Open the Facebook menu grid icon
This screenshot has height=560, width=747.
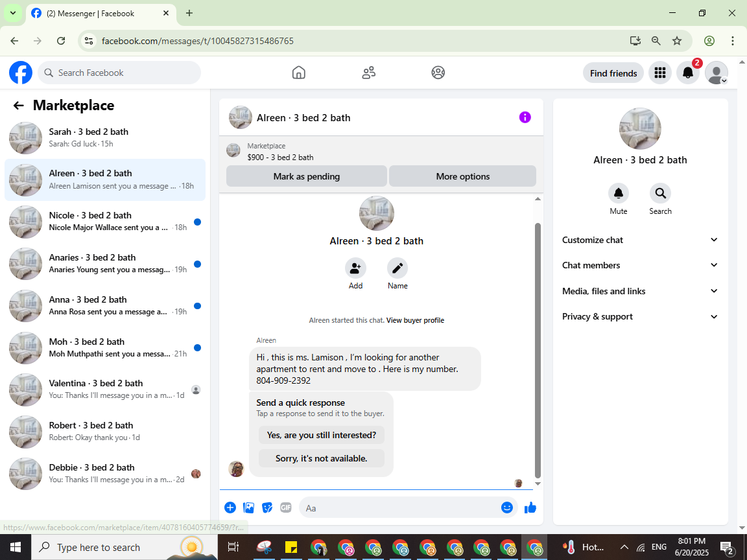click(660, 73)
